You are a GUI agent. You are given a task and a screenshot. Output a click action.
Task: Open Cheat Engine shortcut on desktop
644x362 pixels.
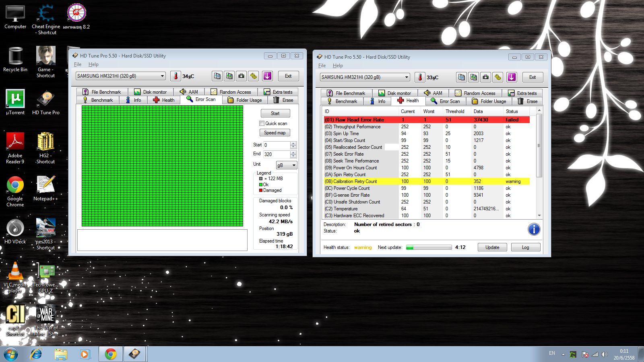pos(46,19)
